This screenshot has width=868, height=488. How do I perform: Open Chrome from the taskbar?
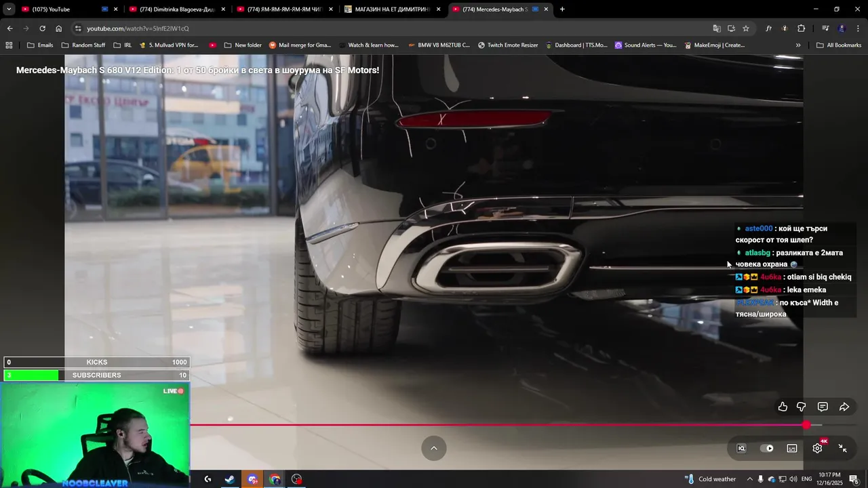[x=275, y=479]
